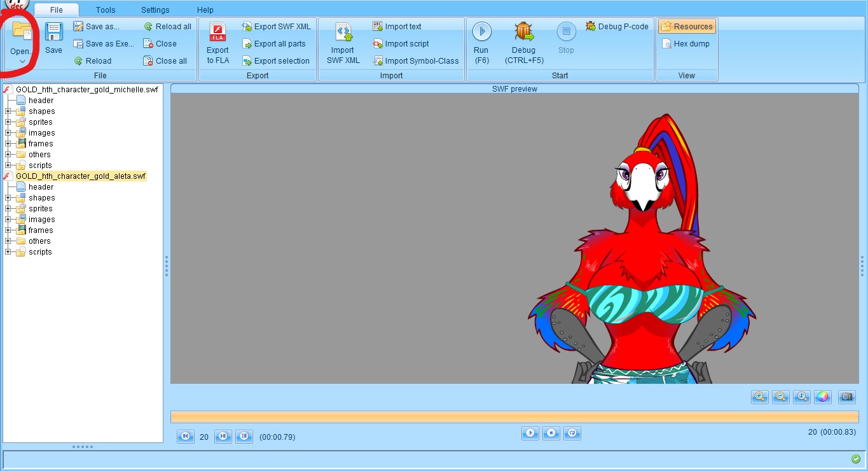868x471 pixels.
Task: Export to FLA file
Action: [217, 43]
